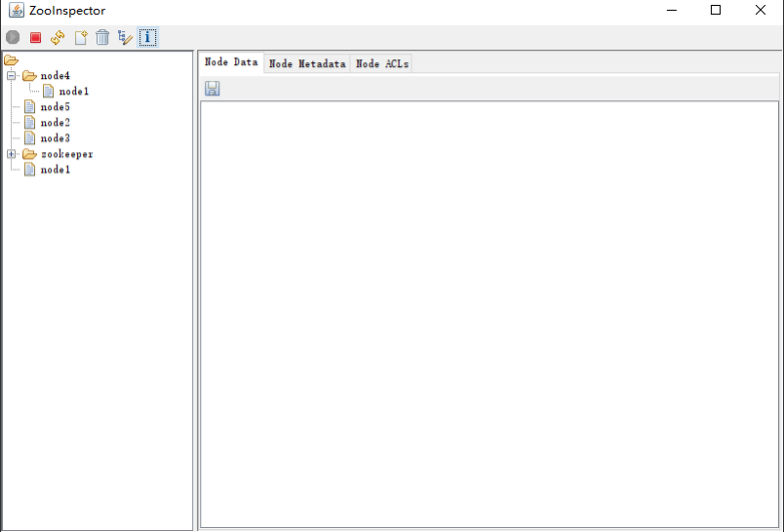The image size is (784, 532).
Task: Save node data with floppy icon
Action: coord(212,89)
